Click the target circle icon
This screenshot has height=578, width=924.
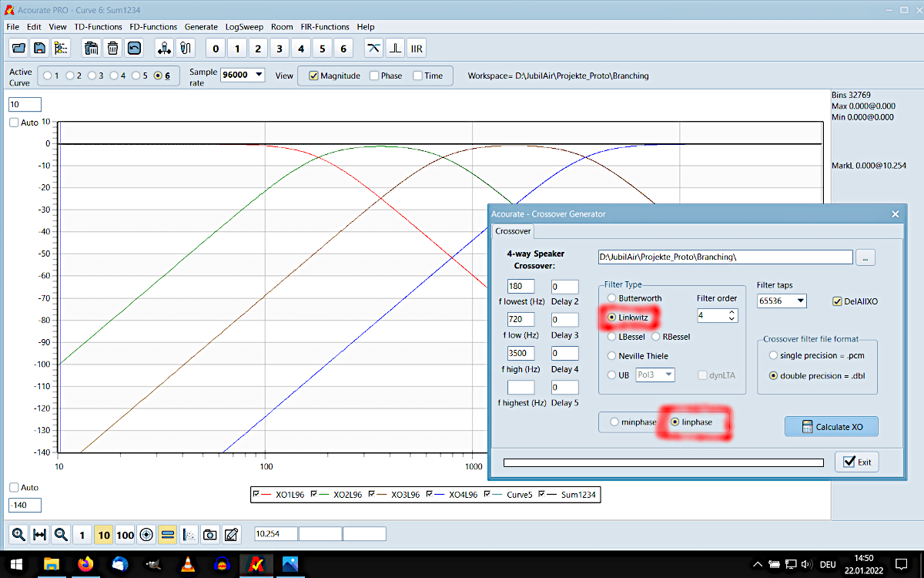click(146, 534)
